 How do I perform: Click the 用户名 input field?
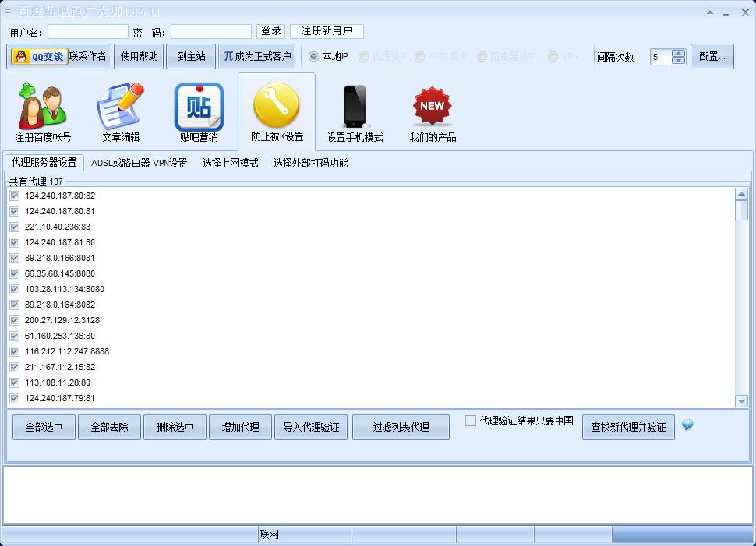click(x=88, y=32)
